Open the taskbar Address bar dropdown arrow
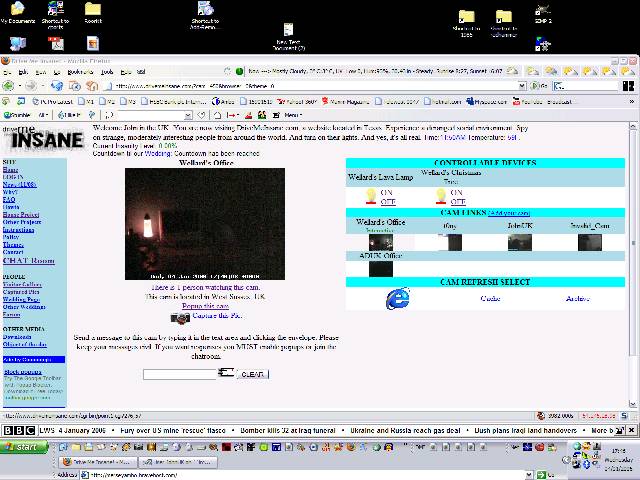 [x=529, y=475]
